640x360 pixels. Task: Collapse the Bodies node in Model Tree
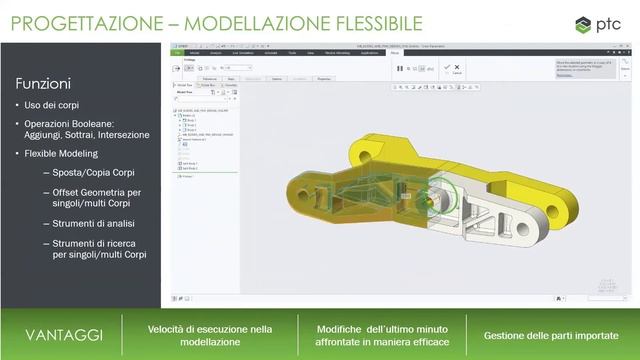tap(176, 116)
